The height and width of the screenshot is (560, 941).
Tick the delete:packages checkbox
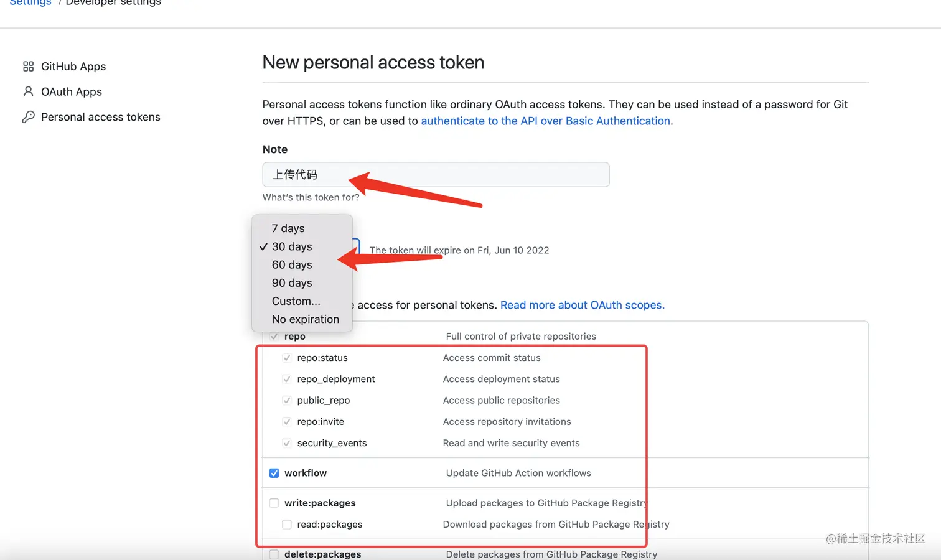[274, 554]
